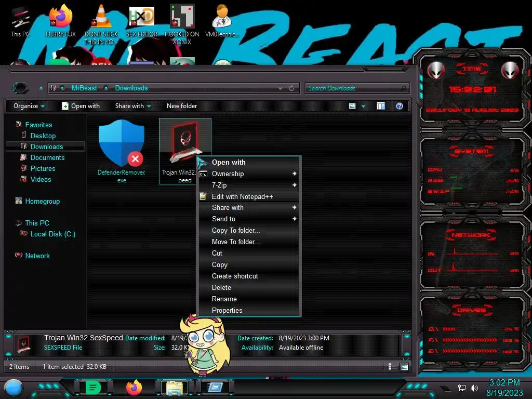Expand the address bar history dropdown
532x399 pixels.
tap(280, 88)
